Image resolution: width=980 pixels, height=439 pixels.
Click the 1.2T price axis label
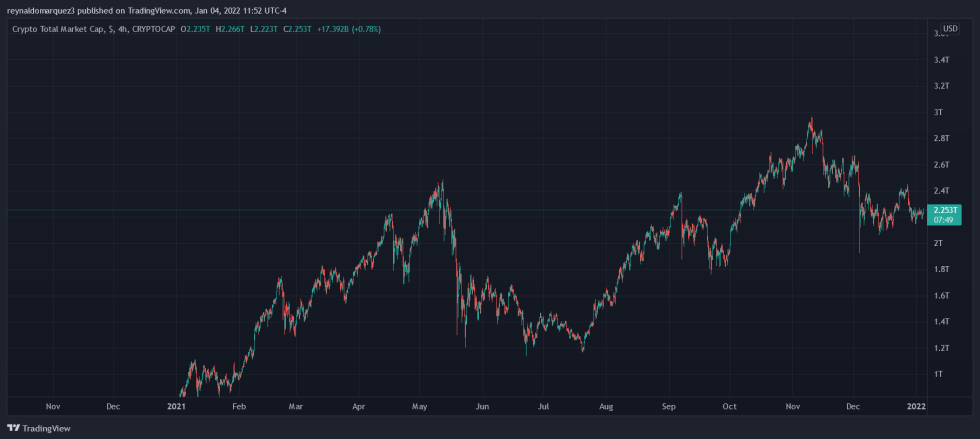tap(941, 348)
